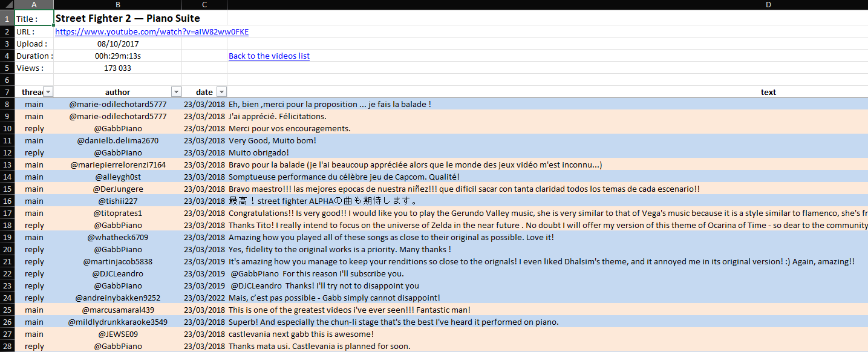Screen dimensions: 868x352
Task: Select reply '@DJCLeandro Thanks! I'll try not to disappoint'
Action: (547, 285)
